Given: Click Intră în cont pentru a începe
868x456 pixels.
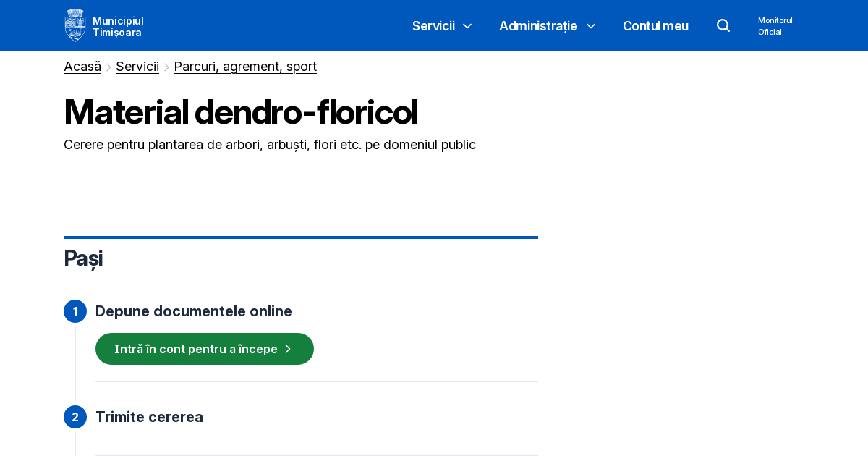Looking at the screenshot, I should (x=196, y=349).
